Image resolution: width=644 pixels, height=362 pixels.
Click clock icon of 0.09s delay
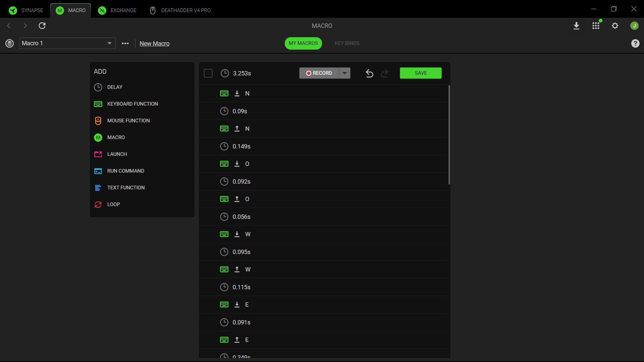pyautogui.click(x=224, y=111)
